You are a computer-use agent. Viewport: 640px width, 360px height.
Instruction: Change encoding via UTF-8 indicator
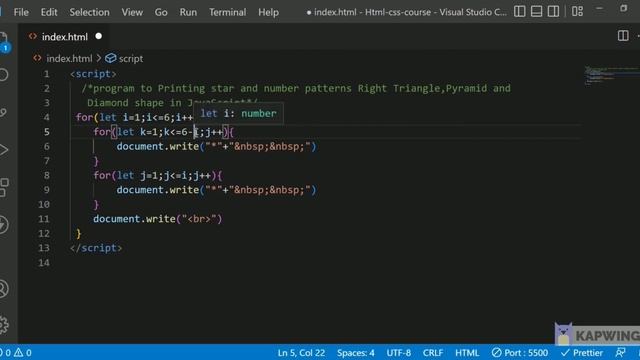coord(398,353)
